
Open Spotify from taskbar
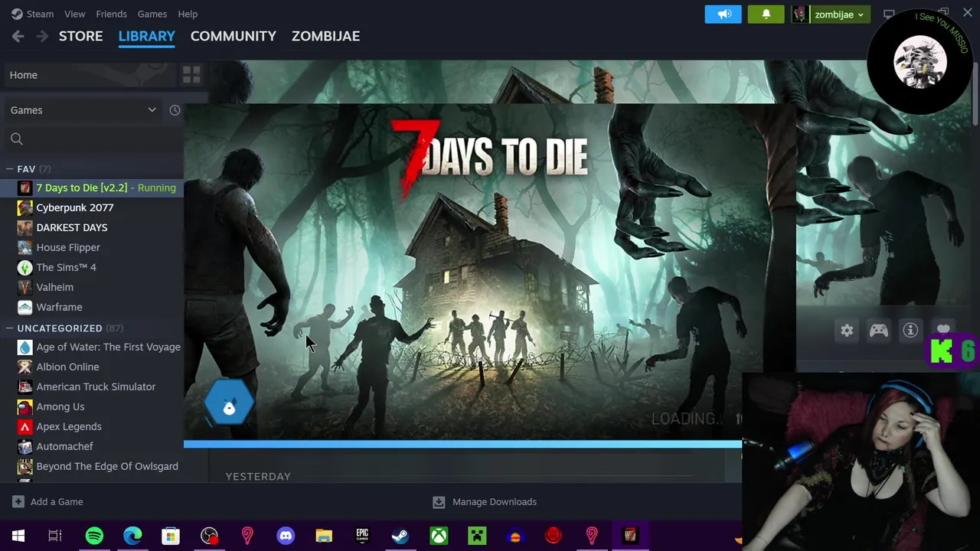click(x=94, y=536)
